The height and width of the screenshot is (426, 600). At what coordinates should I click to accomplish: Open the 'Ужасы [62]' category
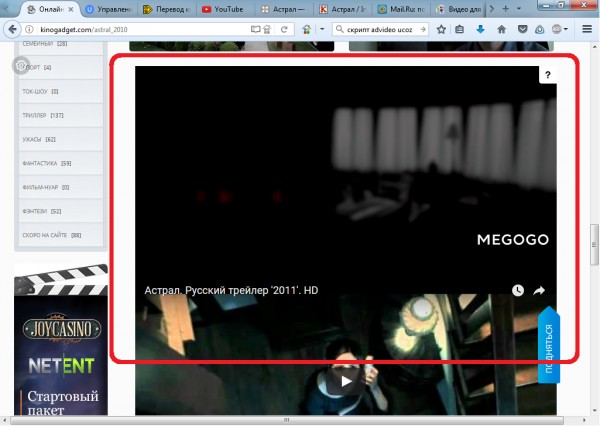point(61,139)
